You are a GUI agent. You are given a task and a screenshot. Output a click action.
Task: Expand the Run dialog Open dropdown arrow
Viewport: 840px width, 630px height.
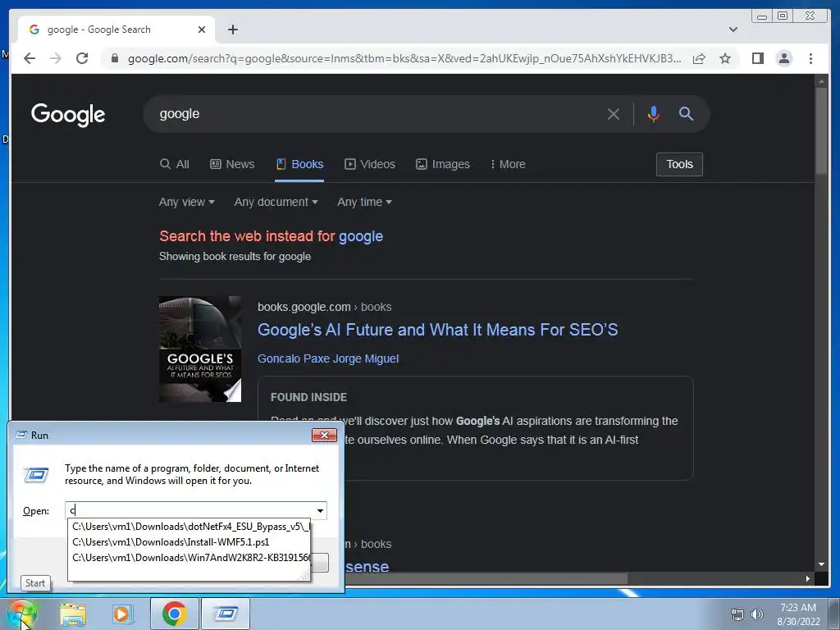(321, 510)
